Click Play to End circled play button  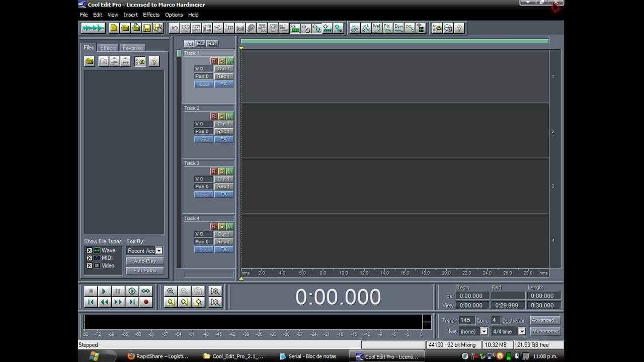click(x=132, y=291)
